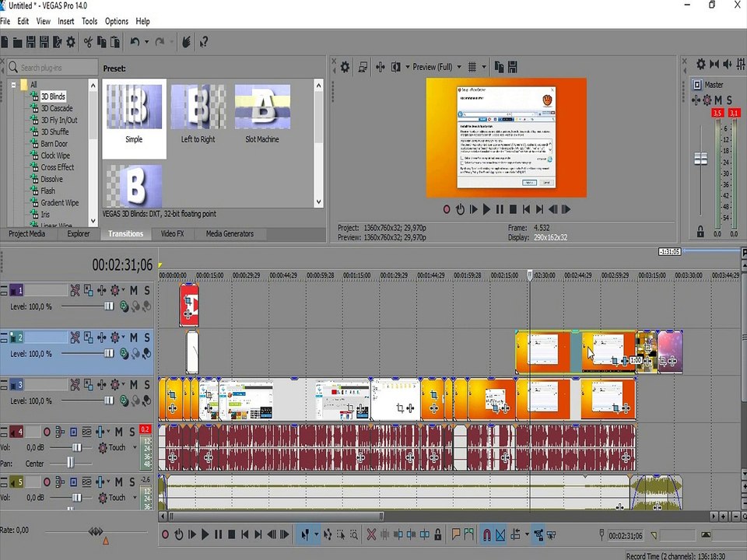
Task: Save preview snapshot to file
Action: click(513, 67)
